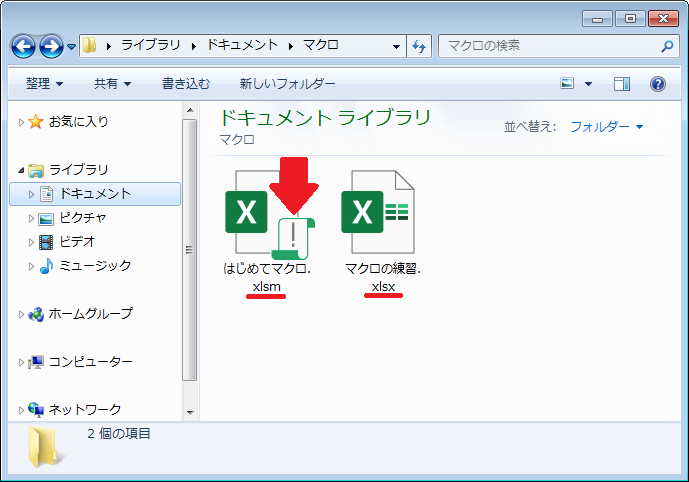Image resolution: width=689 pixels, height=482 pixels.
Task: Expand the ドキュメント tree node
Action: pyautogui.click(x=31, y=194)
